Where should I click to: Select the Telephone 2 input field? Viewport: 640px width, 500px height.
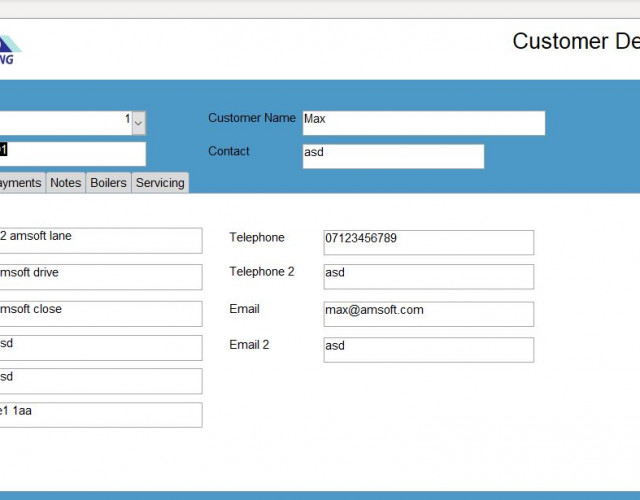click(428, 276)
